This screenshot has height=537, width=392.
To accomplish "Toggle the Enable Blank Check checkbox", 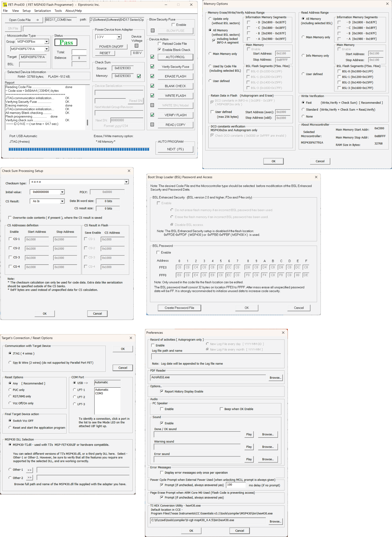I will click(159, 50).
